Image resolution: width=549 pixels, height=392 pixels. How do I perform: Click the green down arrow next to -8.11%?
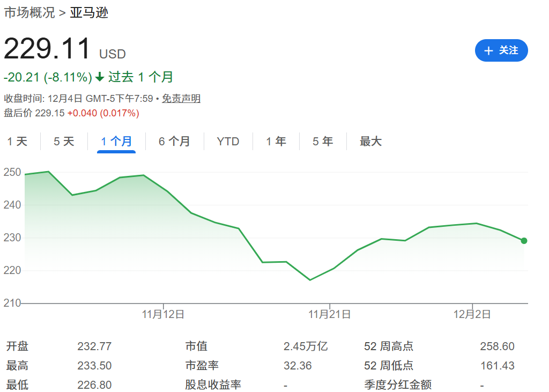coord(99,77)
